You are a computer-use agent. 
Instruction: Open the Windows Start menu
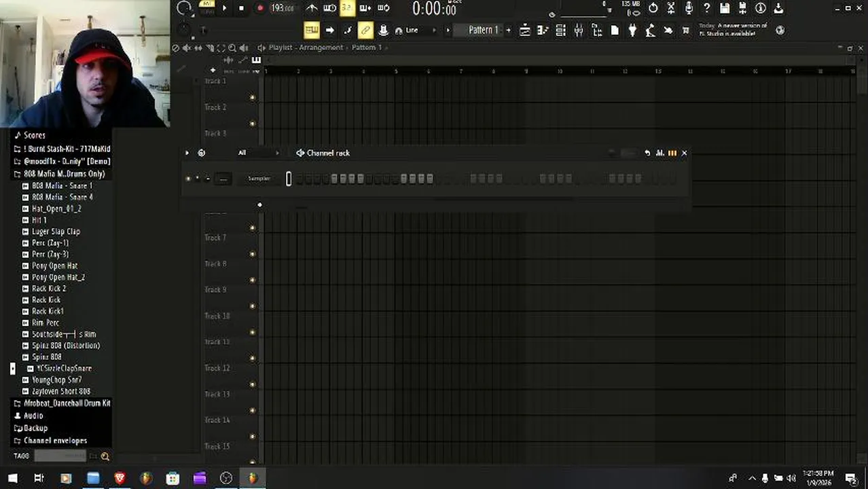[x=13, y=478]
